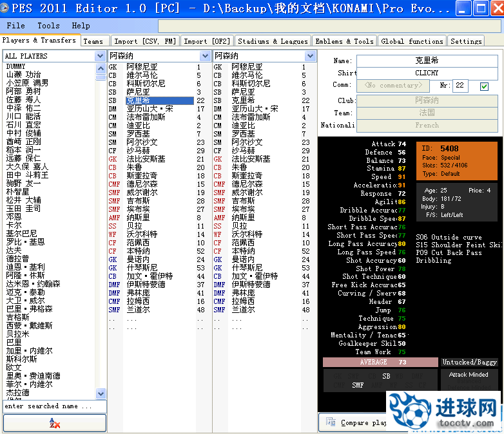Select 范佩西 in the right squad list
This screenshot has width=504, height=434.
[244, 243]
